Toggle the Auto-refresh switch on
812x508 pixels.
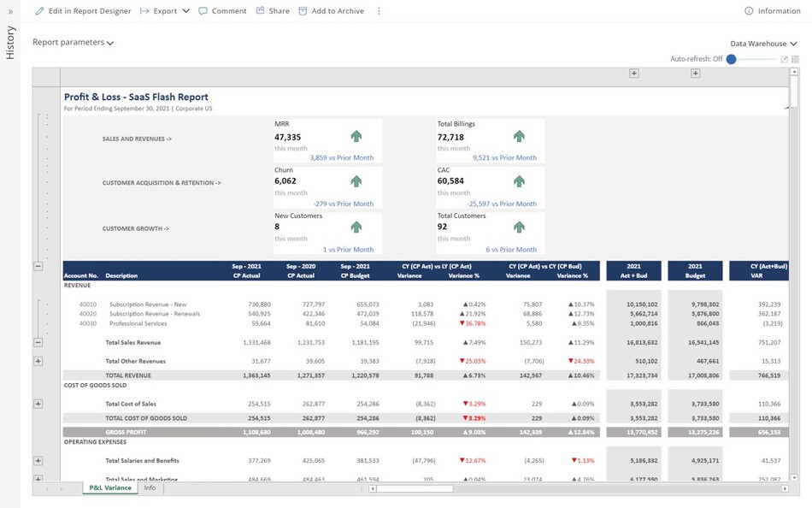click(732, 59)
